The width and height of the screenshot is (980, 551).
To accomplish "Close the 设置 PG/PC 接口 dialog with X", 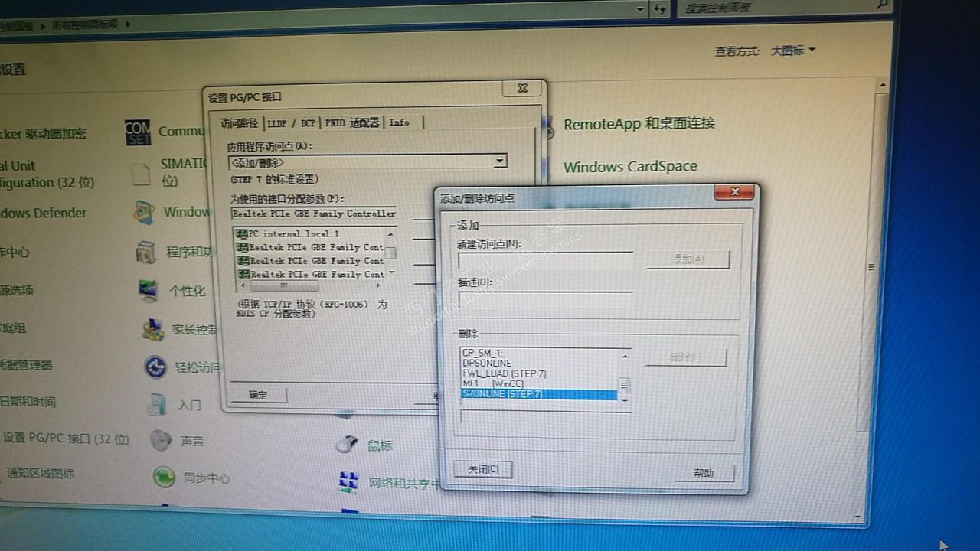I will click(x=522, y=88).
